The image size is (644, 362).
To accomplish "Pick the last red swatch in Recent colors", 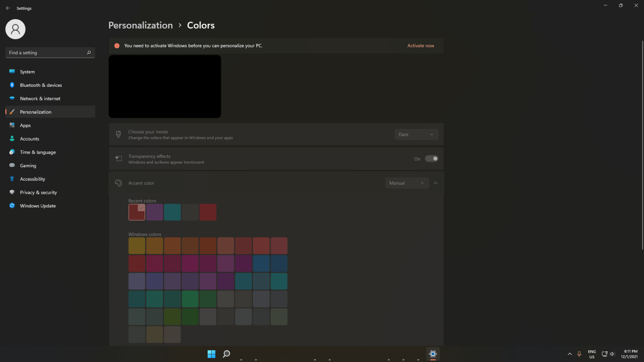I will pos(208,212).
